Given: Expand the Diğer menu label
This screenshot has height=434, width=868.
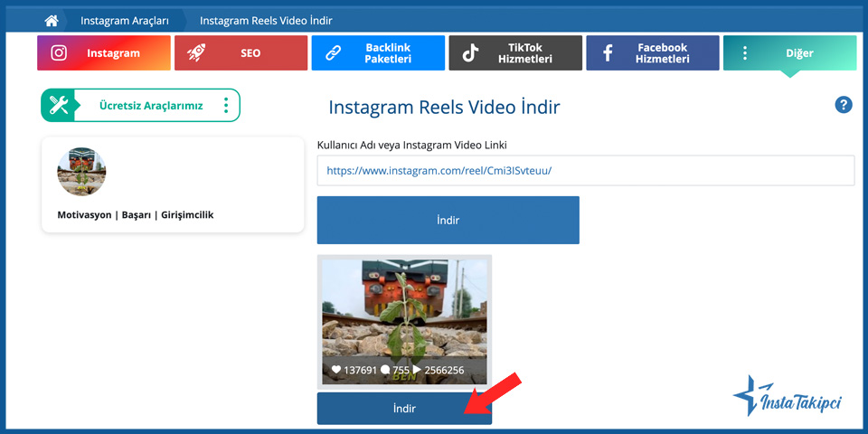Looking at the screenshot, I should point(799,53).
